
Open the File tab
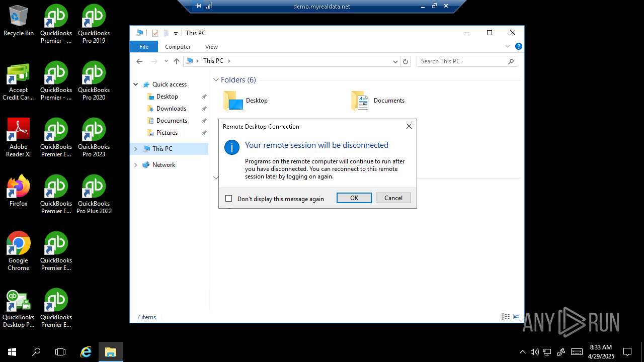(x=144, y=47)
